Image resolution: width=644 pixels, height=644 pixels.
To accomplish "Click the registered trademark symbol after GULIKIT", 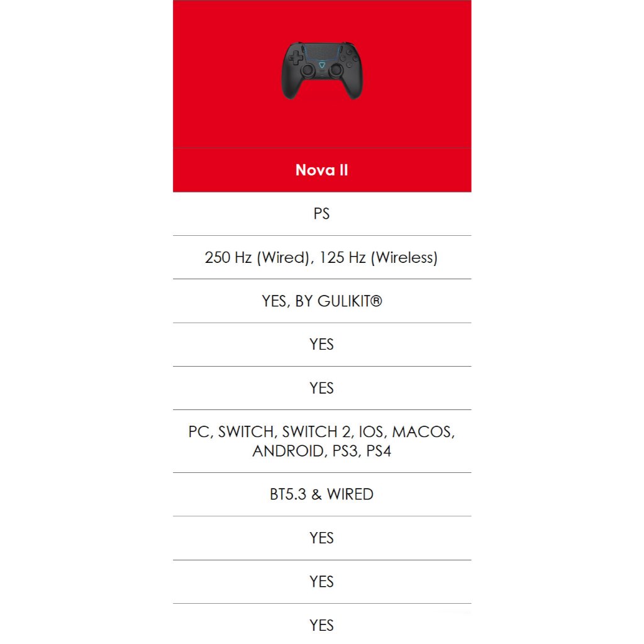I will pyautogui.click(x=376, y=301).
